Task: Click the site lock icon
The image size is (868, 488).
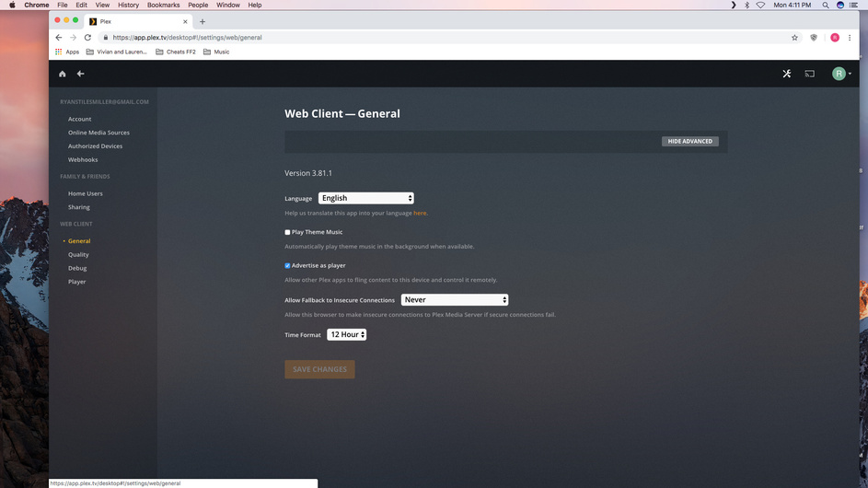Action: [105, 38]
